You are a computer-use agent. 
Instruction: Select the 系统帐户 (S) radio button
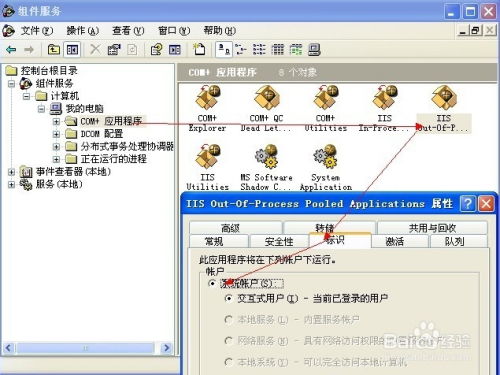coord(212,284)
